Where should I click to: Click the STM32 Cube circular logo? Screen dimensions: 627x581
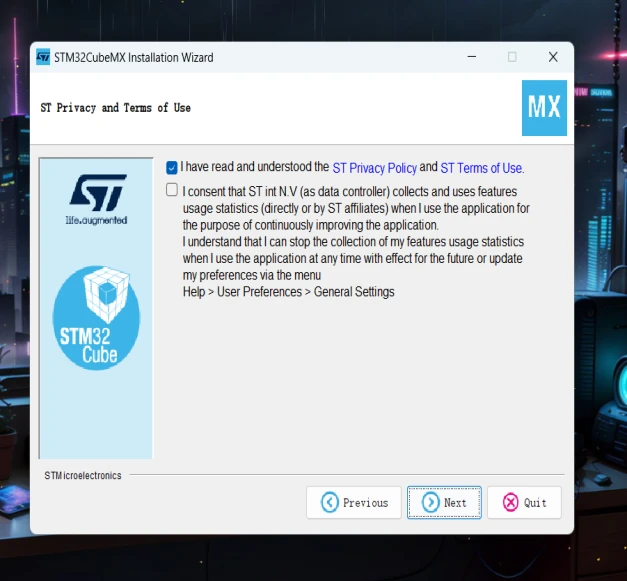(96, 318)
